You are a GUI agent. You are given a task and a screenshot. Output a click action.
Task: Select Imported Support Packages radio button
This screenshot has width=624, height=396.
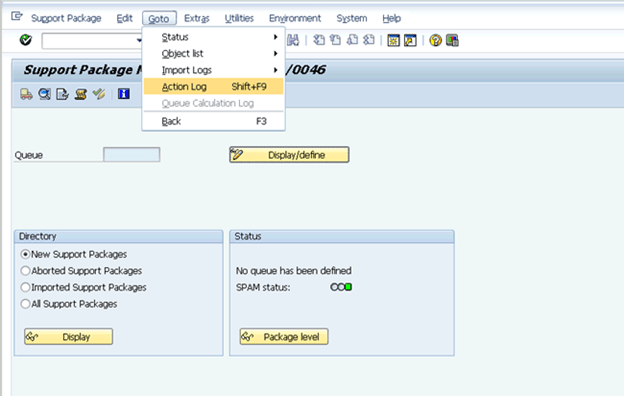click(25, 287)
